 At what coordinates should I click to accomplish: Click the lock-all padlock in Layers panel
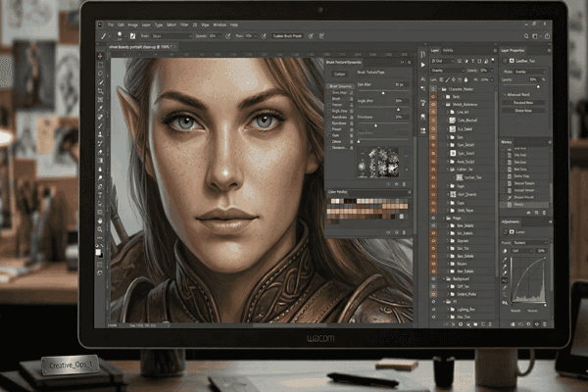point(465,79)
